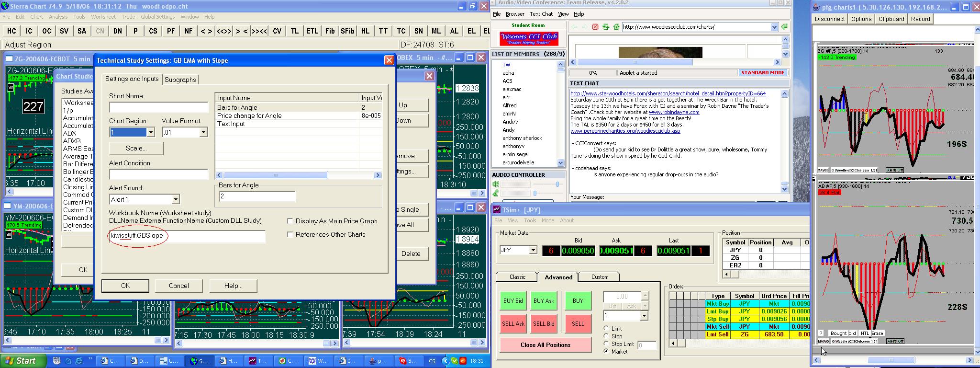The image size is (980, 368).
Task: Enable Display As Main Price Graph checkbox
Action: 290,221
